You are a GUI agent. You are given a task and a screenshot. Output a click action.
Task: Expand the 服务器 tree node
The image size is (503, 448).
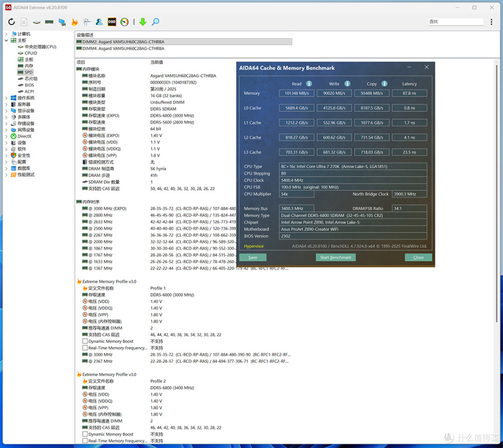click(7, 104)
